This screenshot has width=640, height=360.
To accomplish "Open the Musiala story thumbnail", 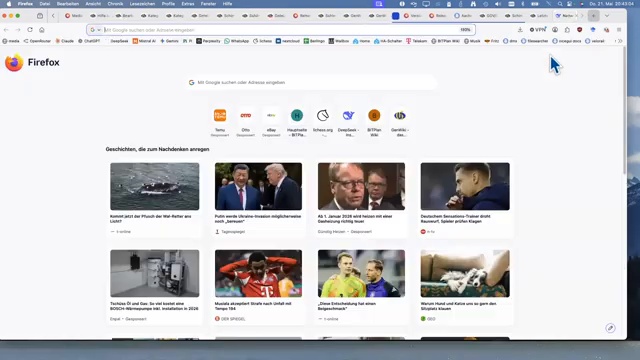I will tap(258, 273).
